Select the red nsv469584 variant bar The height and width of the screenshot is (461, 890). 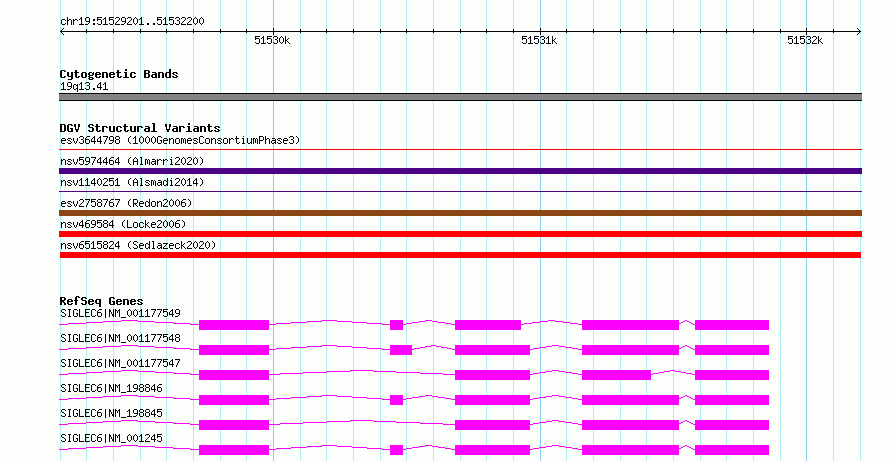coord(460,234)
